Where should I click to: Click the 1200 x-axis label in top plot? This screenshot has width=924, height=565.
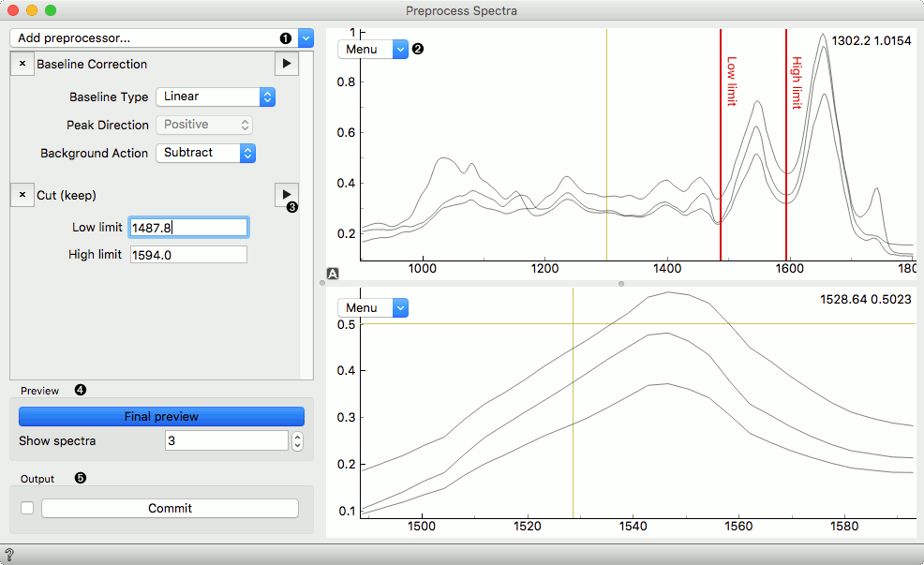(x=544, y=269)
